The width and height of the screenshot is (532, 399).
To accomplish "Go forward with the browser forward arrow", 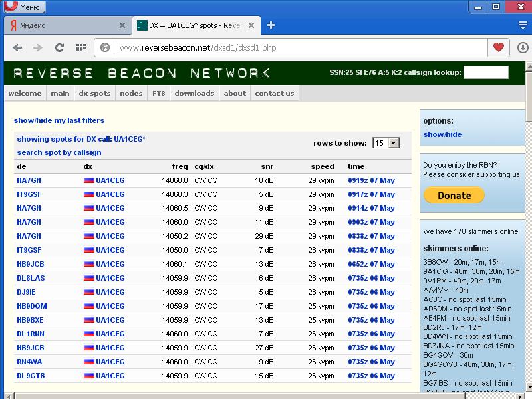I will (38, 47).
